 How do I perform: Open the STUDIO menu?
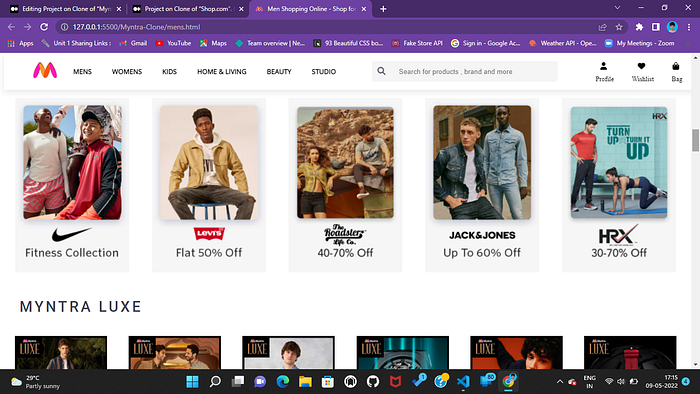tap(324, 71)
